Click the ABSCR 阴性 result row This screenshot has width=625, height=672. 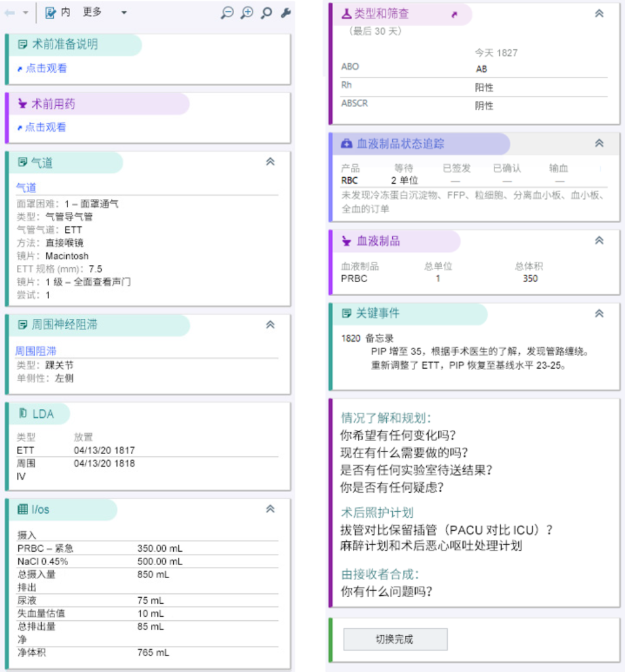[474, 105]
